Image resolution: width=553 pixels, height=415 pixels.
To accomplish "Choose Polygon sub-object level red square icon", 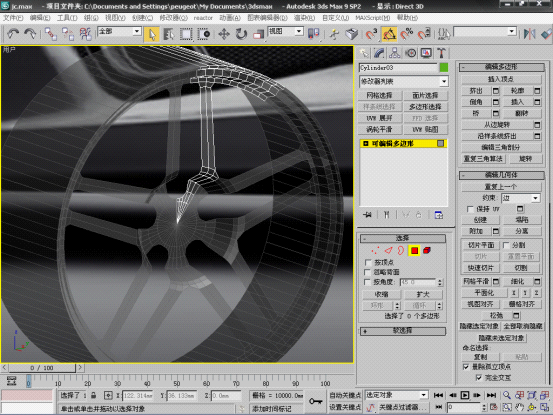I will pos(414,251).
